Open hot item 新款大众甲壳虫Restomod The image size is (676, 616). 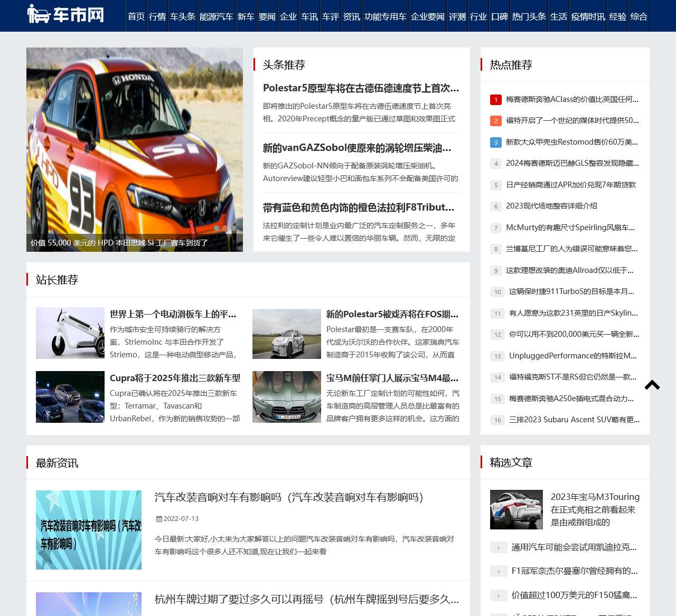[x=572, y=142]
